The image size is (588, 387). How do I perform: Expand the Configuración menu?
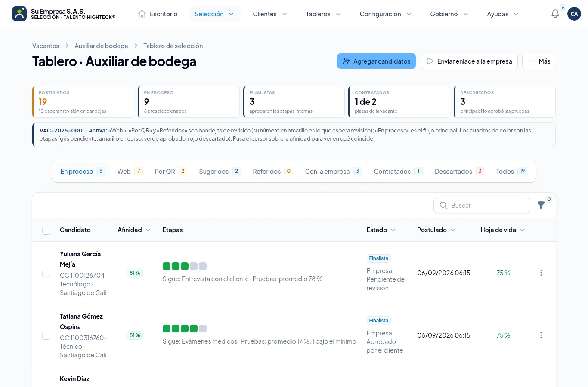(386, 14)
